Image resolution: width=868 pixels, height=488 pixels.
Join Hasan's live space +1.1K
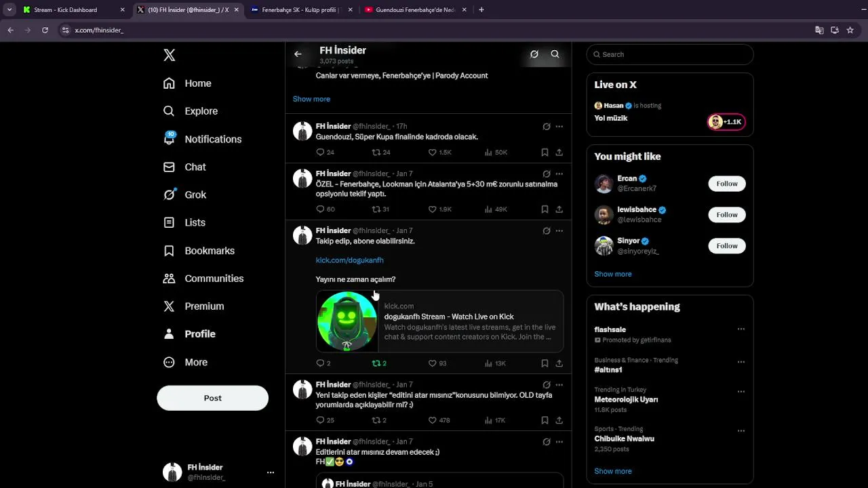(x=726, y=122)
